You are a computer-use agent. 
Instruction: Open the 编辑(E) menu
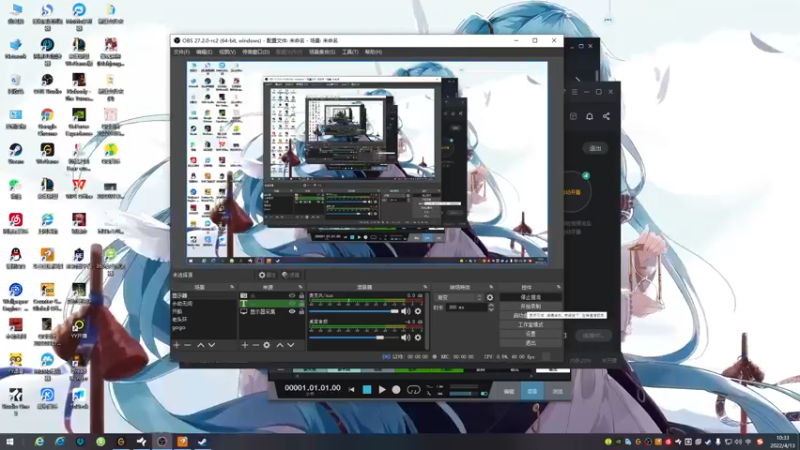tap(204, 52)
